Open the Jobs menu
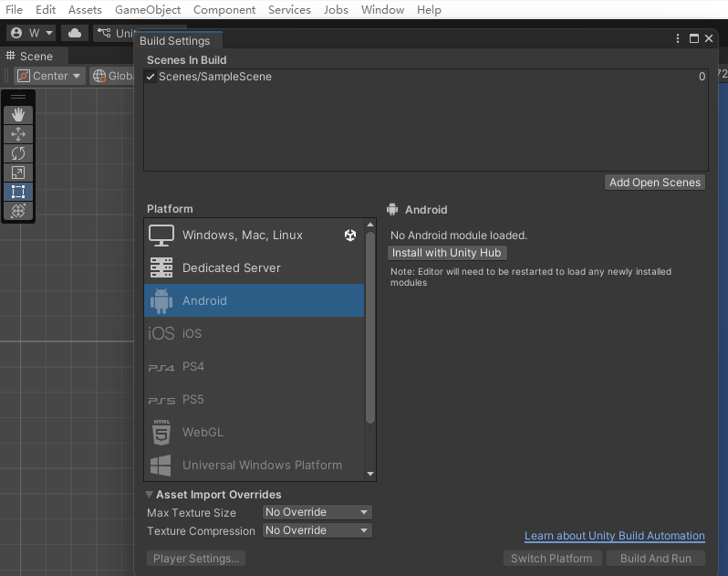Image resolution: width=728 pixels, height=576 pixels. [x=336, y=10]
